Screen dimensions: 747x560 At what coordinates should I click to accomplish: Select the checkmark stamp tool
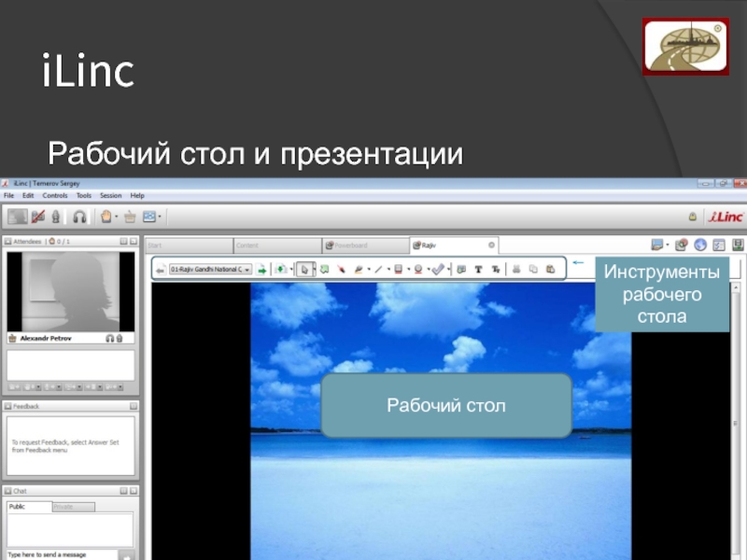(x=438, y=270)
